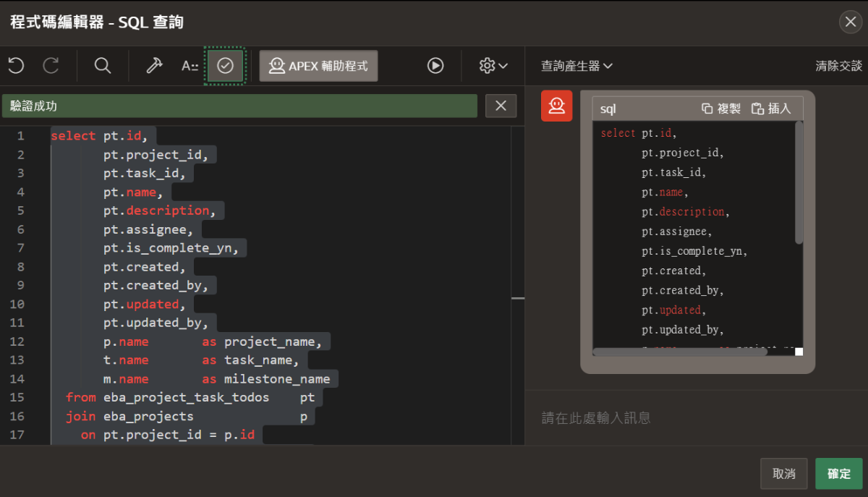Image resolution: width=868 pixels, height=497 pixels.
Task: Click the assistant avatar icon
Action: [x=556, y=106]
